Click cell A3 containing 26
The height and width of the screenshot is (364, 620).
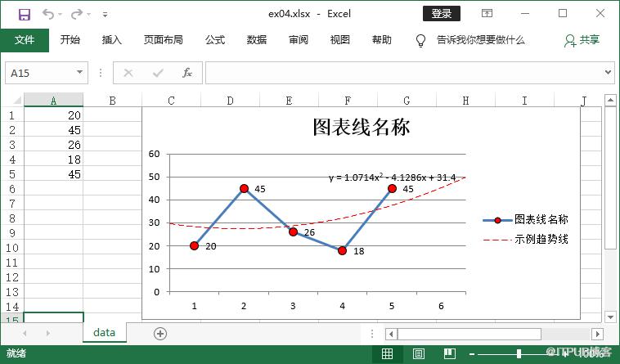[53, 145]
